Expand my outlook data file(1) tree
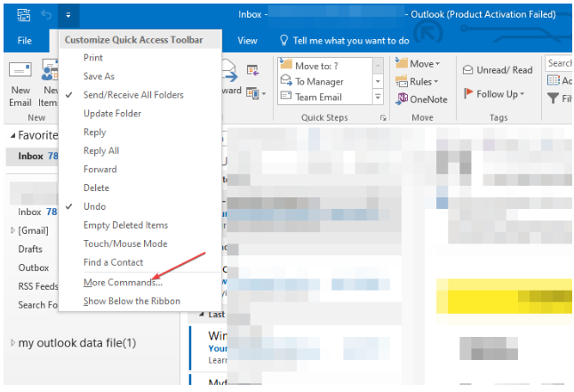 pos(12,343)
